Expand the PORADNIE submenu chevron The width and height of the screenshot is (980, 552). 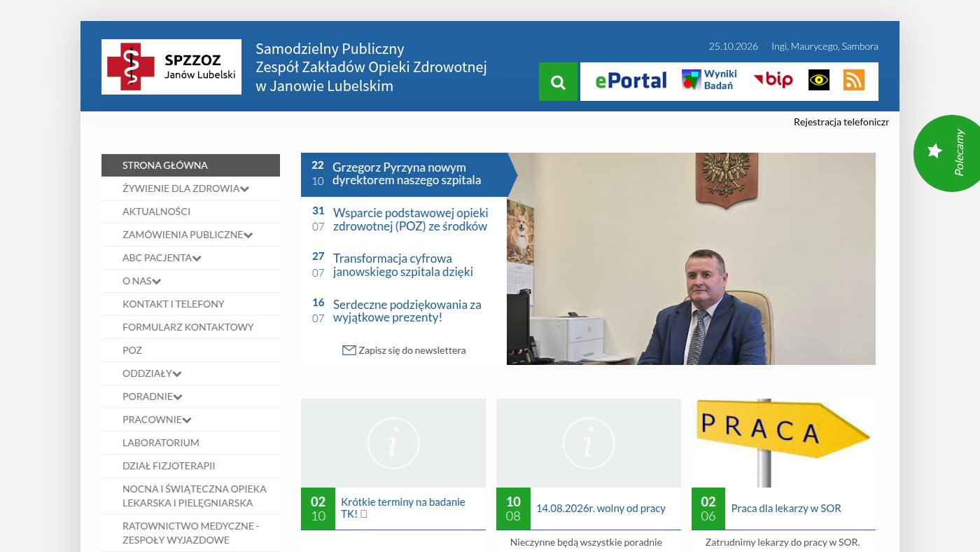pyautogui.click(x=178, y=397)
